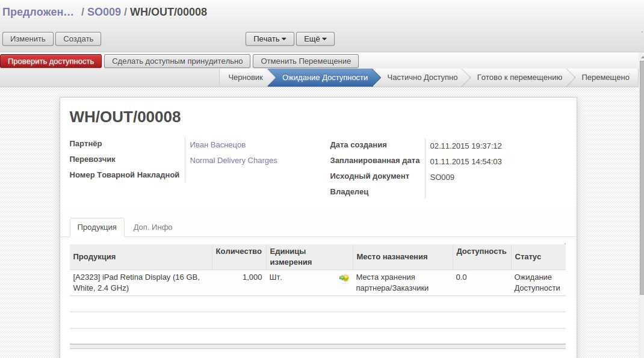Select the Перемещено status stage
The height and width of the screenshot is (358, 644).
tap(605, 78)
